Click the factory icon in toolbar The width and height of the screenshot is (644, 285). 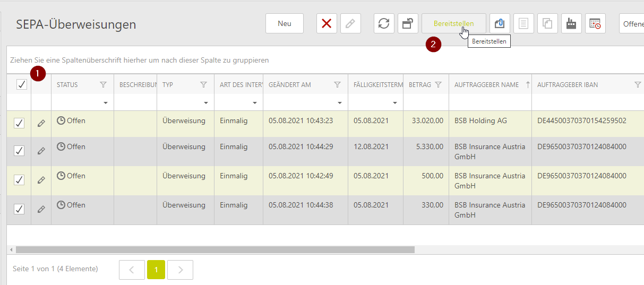tap(571, 23)
